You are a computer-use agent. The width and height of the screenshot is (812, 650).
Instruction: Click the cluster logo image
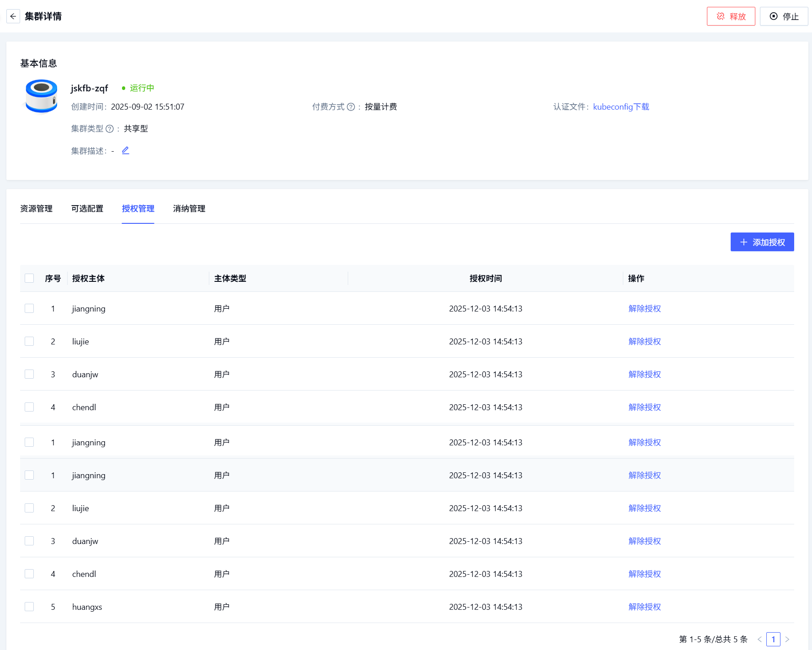(42, 96)
